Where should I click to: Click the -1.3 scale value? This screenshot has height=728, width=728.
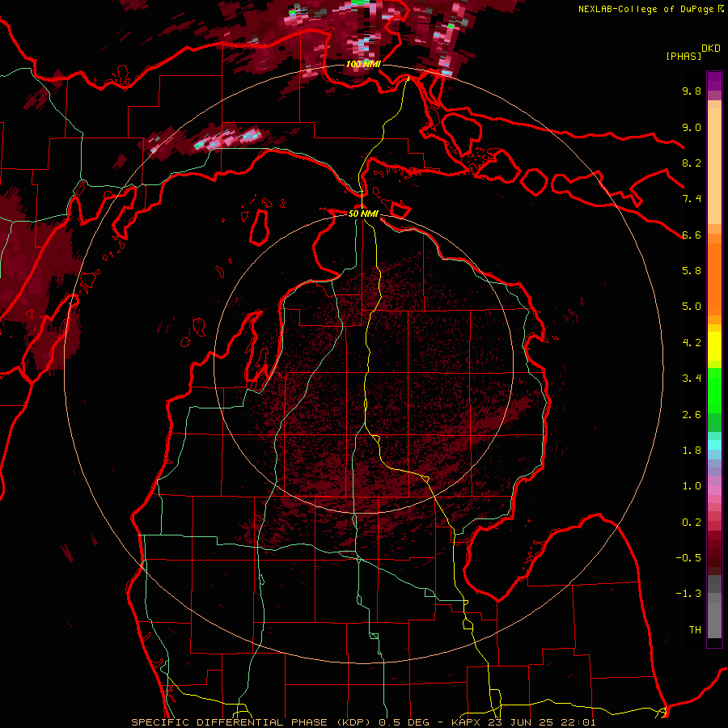tap(688, 594)
